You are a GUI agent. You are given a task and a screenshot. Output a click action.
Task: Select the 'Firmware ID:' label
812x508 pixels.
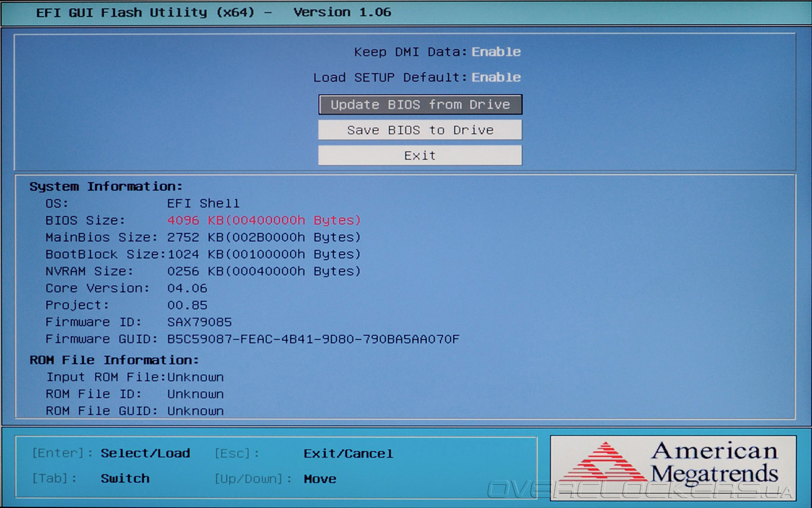pos(94,322)
